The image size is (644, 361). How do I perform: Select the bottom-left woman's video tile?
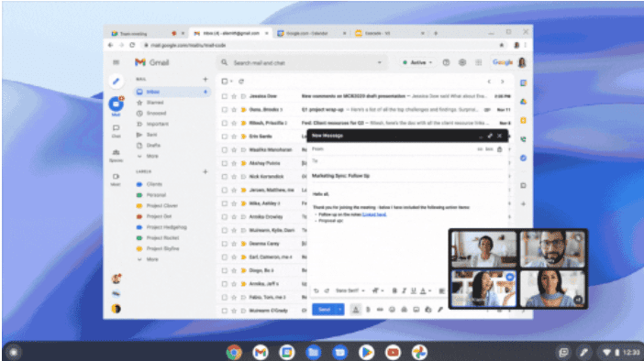click(483, 289)
